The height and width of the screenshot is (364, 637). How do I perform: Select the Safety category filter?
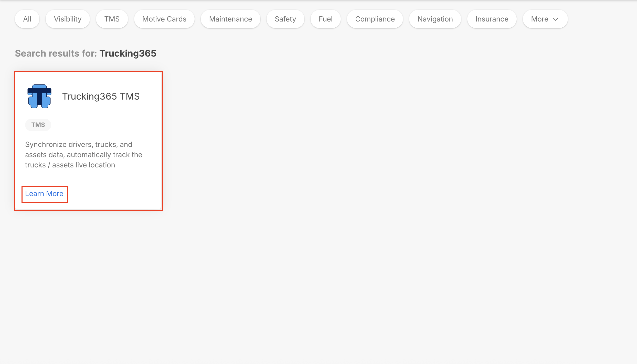tap(285, 19)
